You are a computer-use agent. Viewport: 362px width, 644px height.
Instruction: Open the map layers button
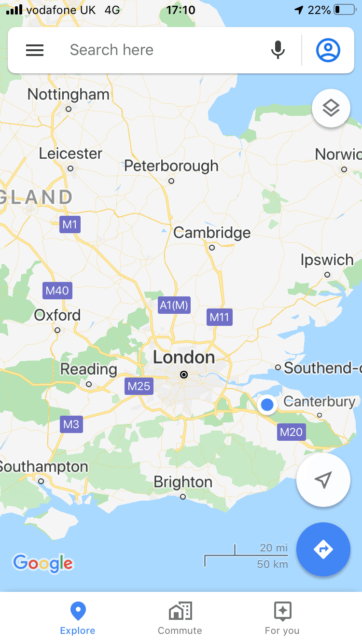(x=331, y=108)
